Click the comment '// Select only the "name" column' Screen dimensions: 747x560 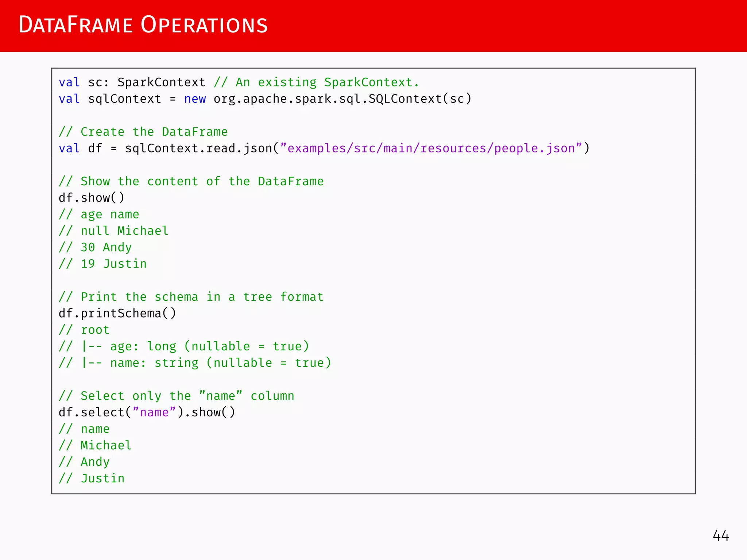(x=177, y=396)
